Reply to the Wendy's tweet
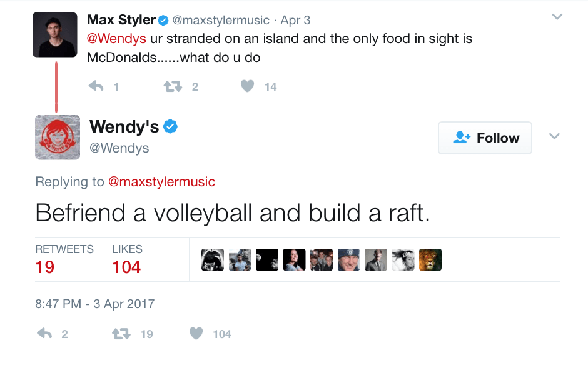This screenshot has width=588, height=365. 45,334
